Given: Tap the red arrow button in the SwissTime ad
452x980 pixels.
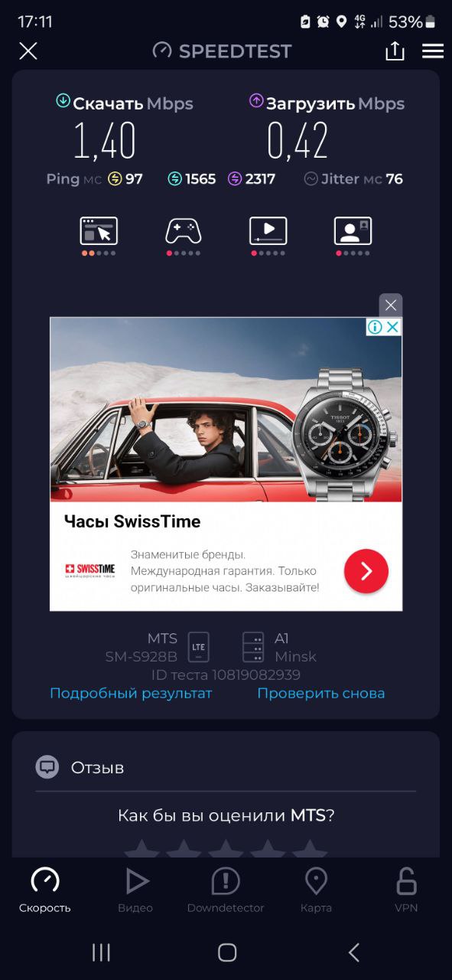Looking at the screenshot, I should pos(366,571).
